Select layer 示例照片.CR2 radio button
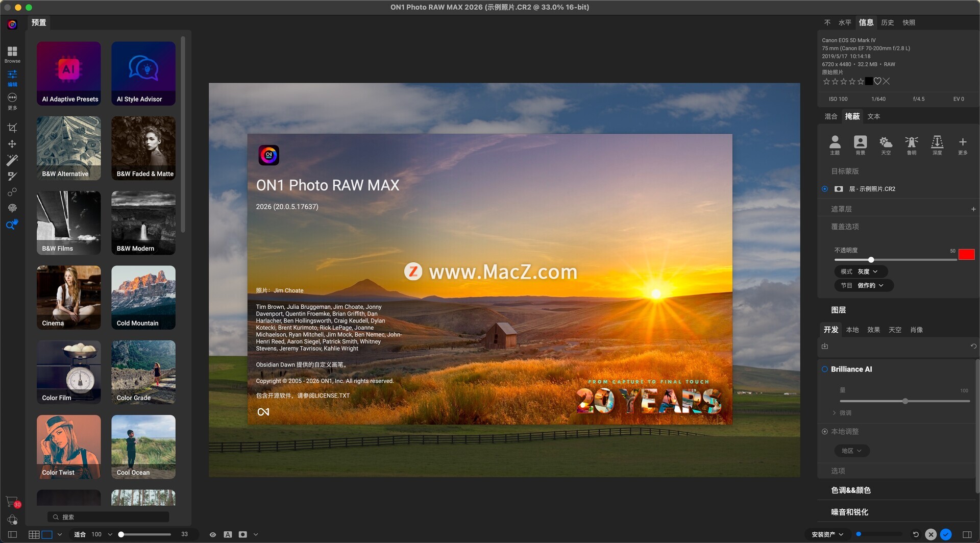Image resolution: width=980 pixels, height=543 pixels. (x=825, y=189)
